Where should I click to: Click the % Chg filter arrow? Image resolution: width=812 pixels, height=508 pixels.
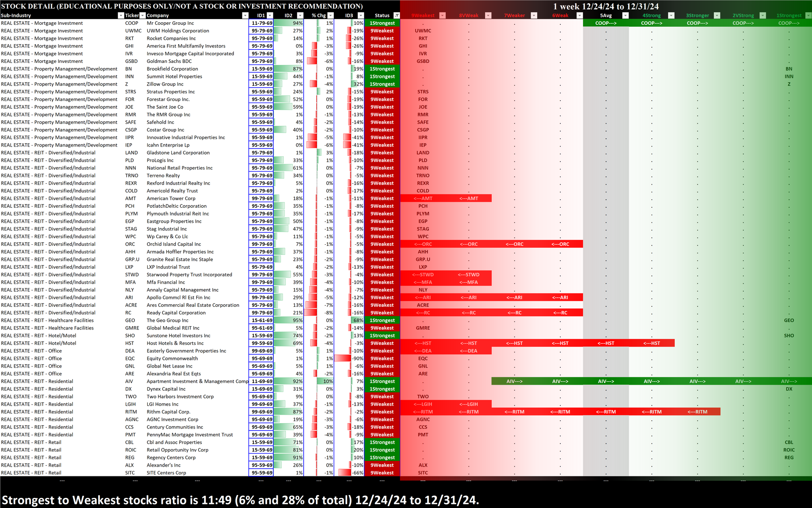point(330,15)
